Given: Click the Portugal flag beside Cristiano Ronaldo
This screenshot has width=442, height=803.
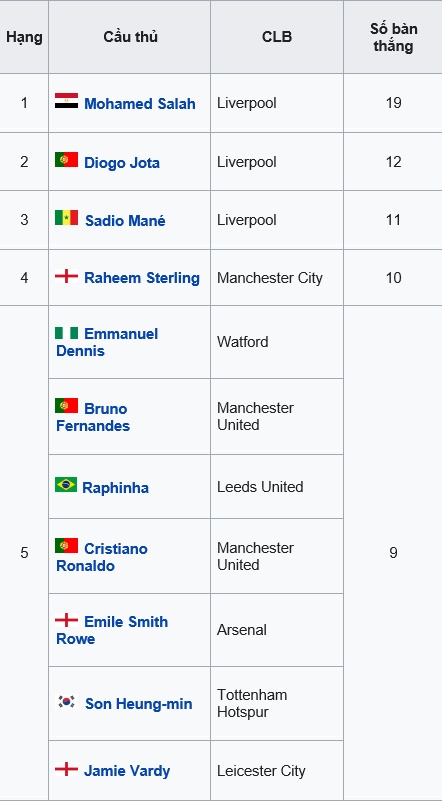Looking at the screenshot, I should click(67, 546).
